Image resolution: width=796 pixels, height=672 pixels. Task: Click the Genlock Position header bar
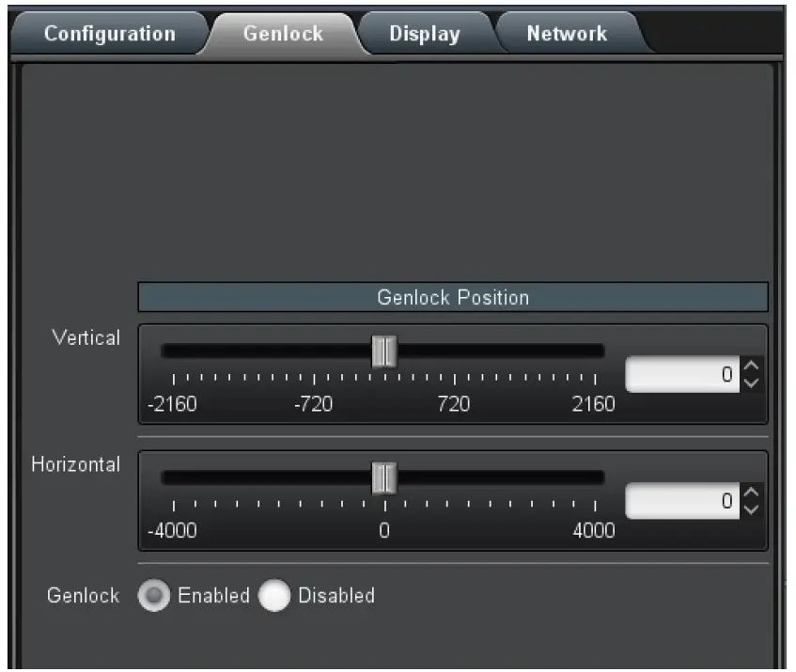pyautogui.click(x=453, y=297)
